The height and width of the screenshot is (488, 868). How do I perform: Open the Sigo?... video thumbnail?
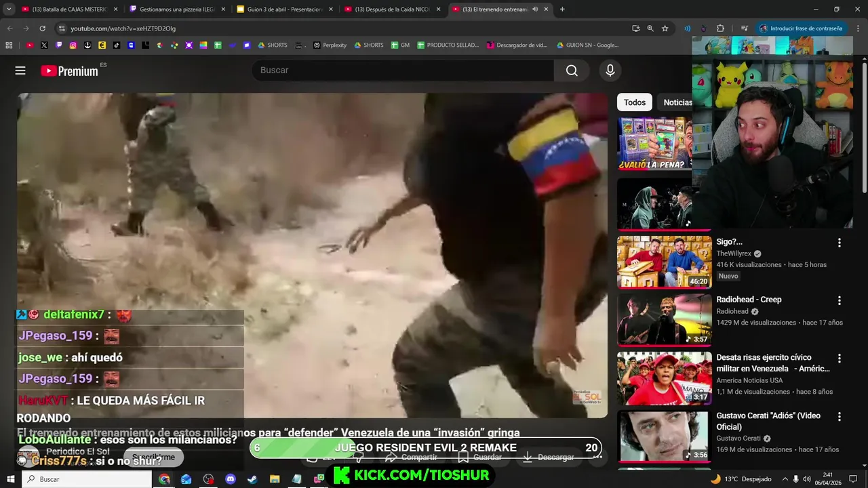point(664,262)
